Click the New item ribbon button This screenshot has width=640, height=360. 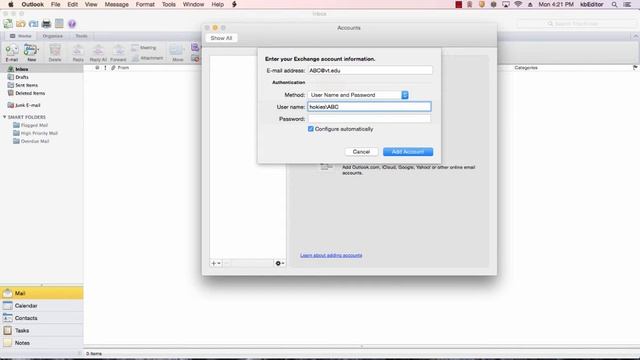click(31, 53)
